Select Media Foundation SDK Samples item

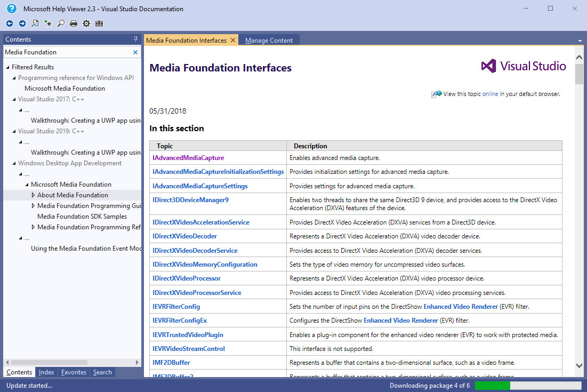[82, 217]
